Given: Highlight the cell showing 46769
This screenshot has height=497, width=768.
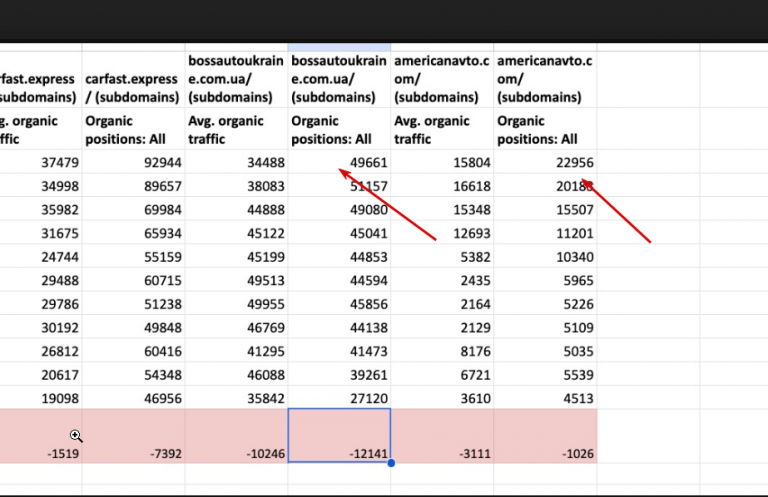Looking at the screenshot, I should click(237, 327).
